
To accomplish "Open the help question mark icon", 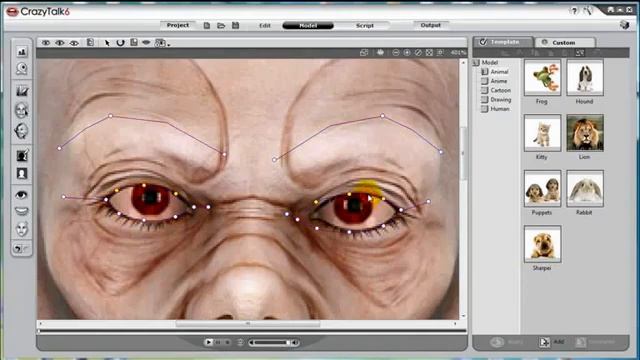I will click(574, 11).
